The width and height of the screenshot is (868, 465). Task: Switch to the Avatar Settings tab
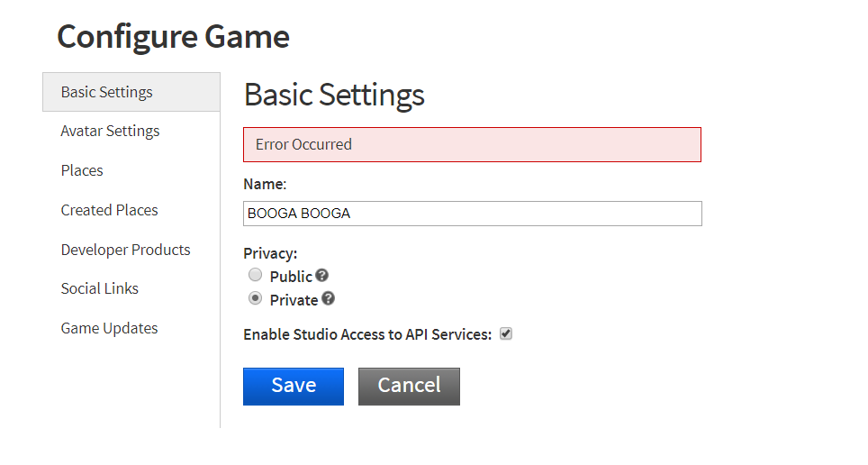point(110,131)
